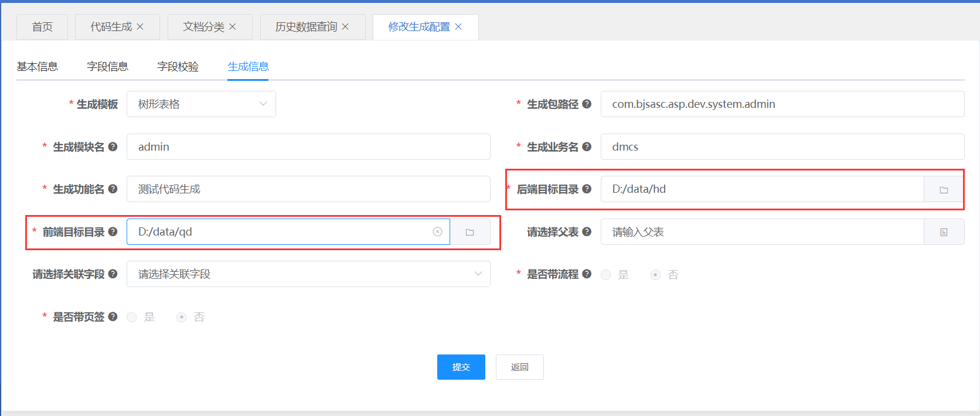Screen dimensions: 980x416
Task: Click help icon next to 后端目标目录
Action: coord(587,189)
